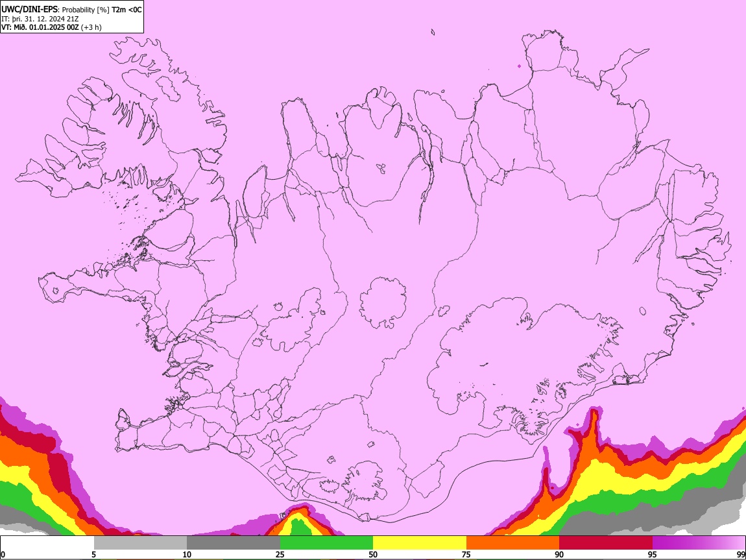
Task: Click the '90' legend tick label
Action: tap(559, 555)
